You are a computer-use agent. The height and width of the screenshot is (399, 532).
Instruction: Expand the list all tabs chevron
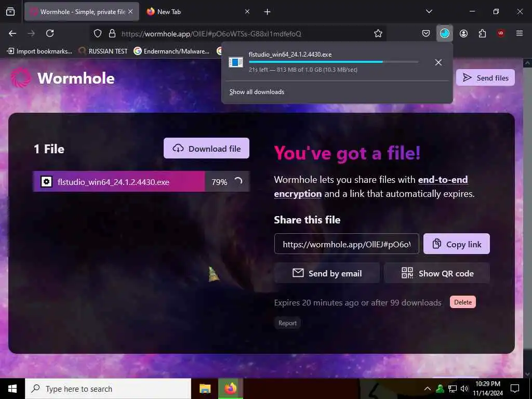429,11
